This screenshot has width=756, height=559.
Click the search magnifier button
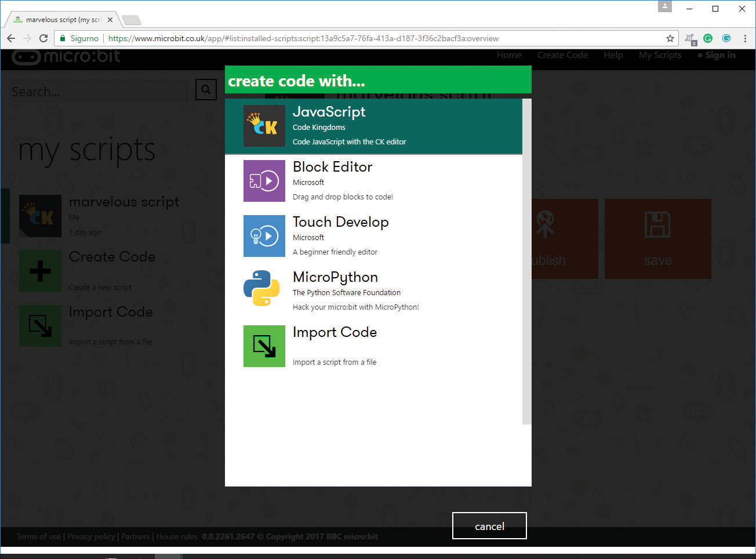coord(206,90)
